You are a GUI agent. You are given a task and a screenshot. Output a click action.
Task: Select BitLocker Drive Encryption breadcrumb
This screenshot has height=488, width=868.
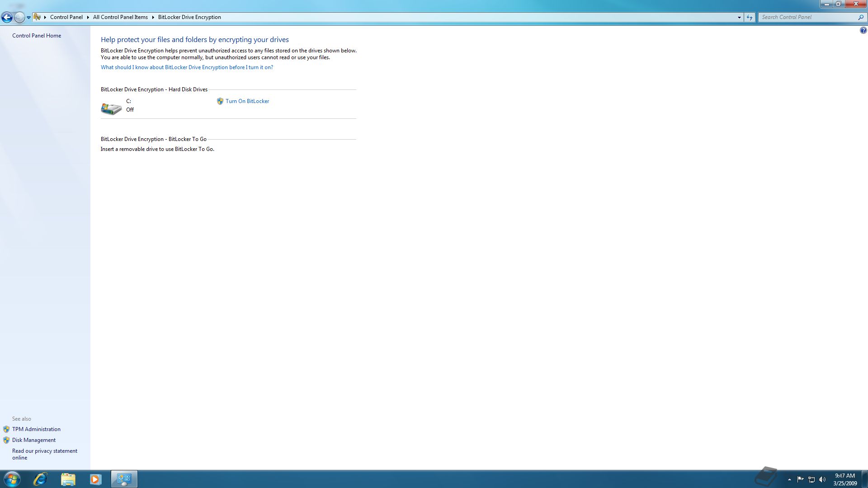189,17
